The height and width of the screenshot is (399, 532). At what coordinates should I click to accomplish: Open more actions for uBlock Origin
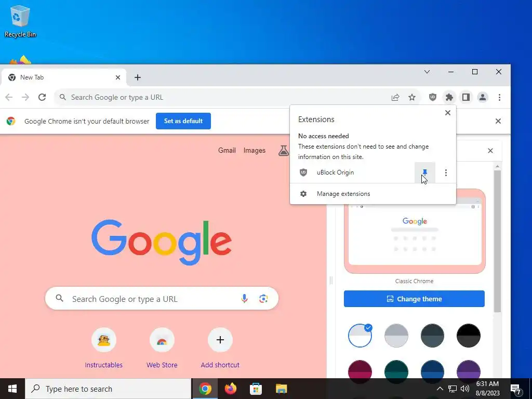coord(446,172)
